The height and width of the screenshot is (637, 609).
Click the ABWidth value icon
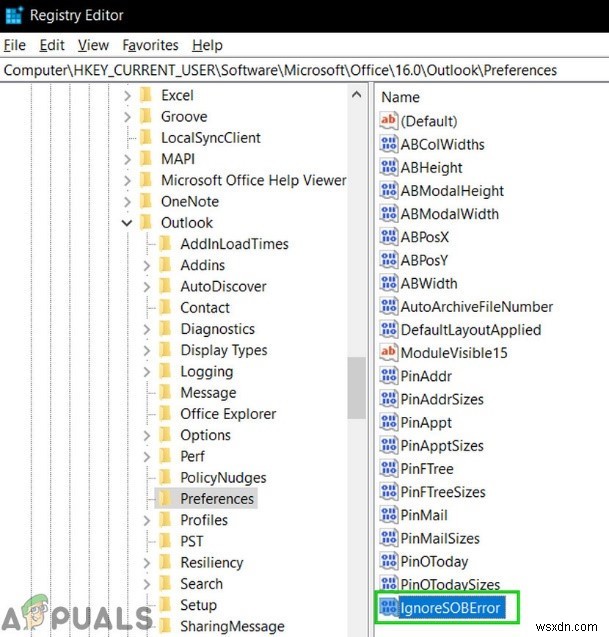point(389,283)
